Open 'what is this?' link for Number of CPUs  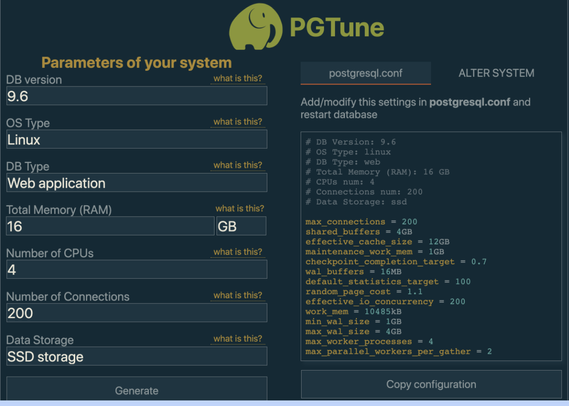tap(238, 252)
